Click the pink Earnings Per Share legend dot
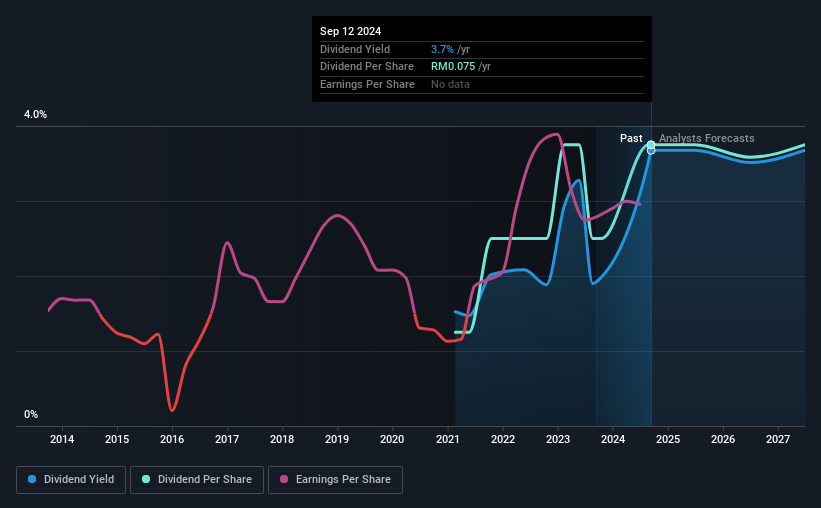Screen dimensions: 821x508 tap(284, 479)
